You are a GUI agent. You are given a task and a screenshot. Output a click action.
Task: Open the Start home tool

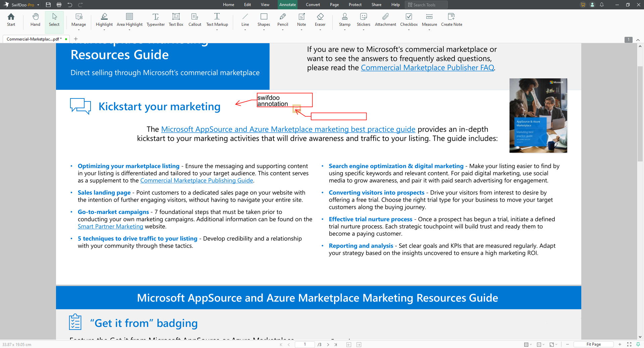(x=11, y=20)
